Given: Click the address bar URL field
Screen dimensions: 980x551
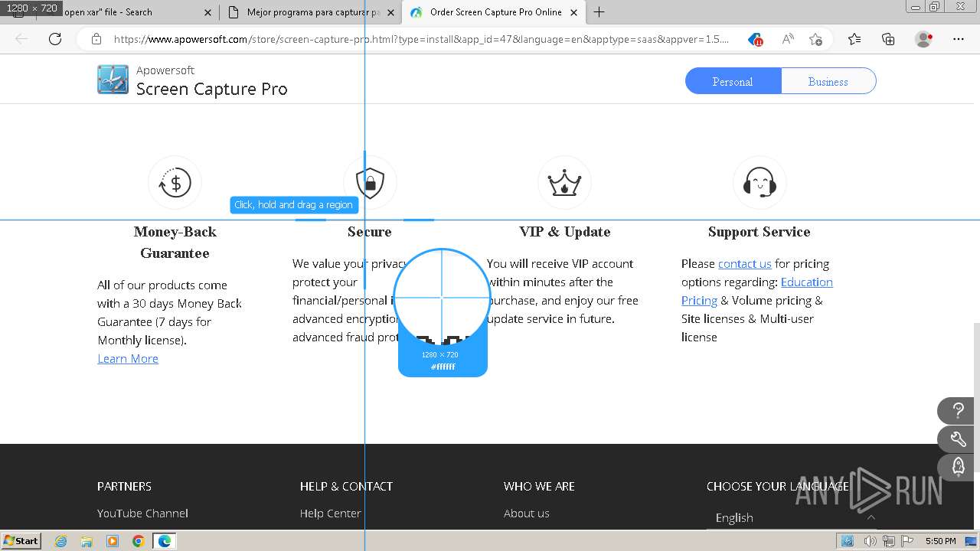Looking at the screenshot, I should (421, 39).
